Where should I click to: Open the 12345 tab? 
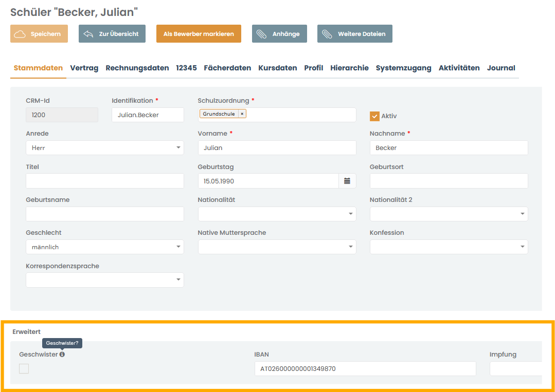click(x=186, y=68)
